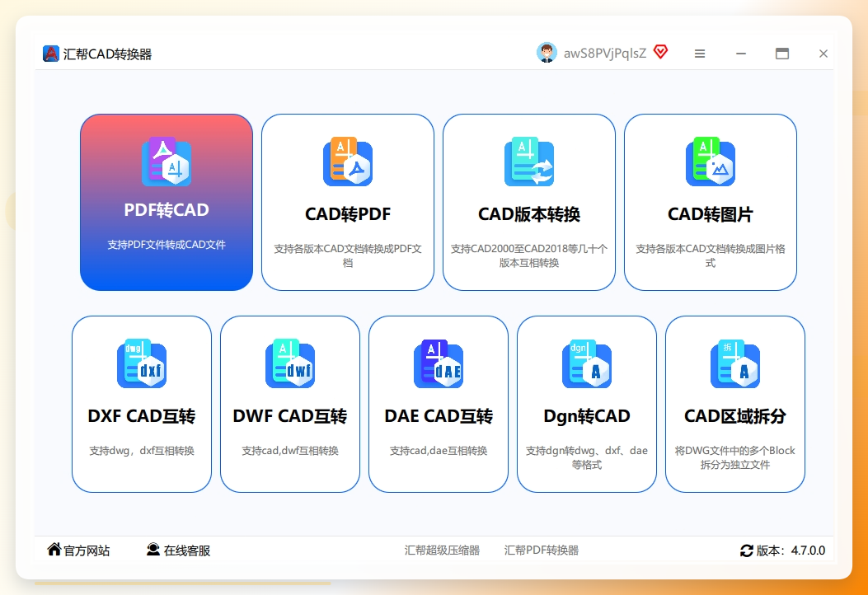This screenshot has height=595, width=868.
Task: Click description 将DWG文件中的多个Block拆分为独立文件
Action: [735, 457]
